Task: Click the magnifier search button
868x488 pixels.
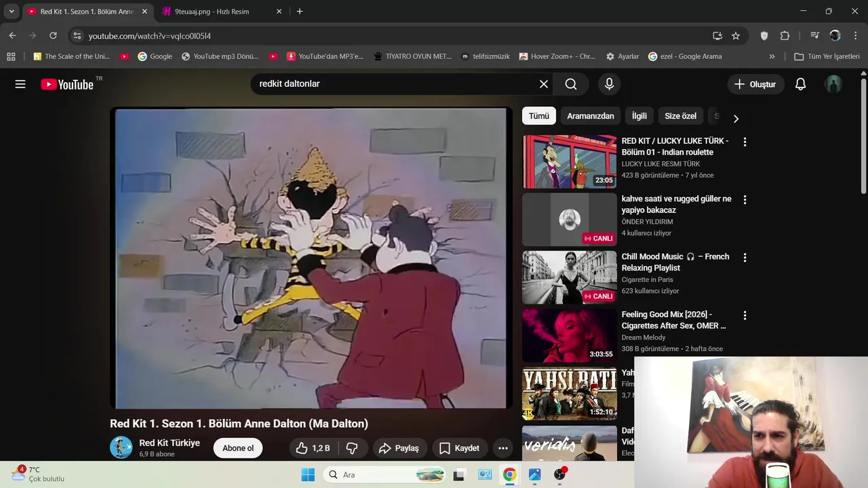Action: point(571,84)
